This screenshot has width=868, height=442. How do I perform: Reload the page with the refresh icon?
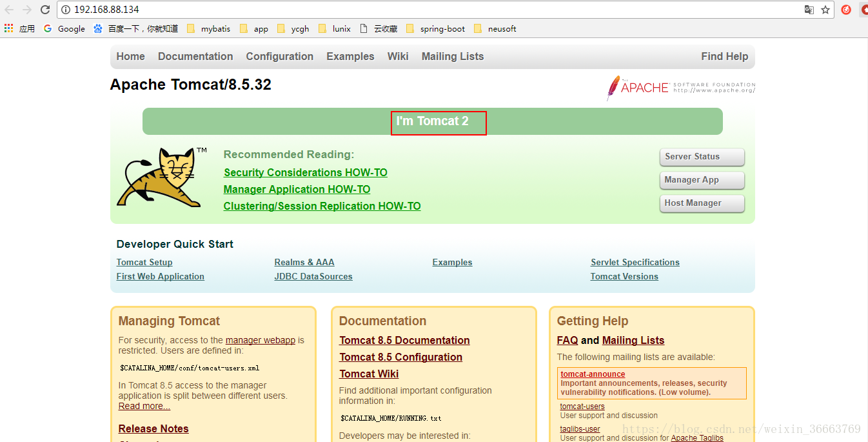[x=45, y=10]
